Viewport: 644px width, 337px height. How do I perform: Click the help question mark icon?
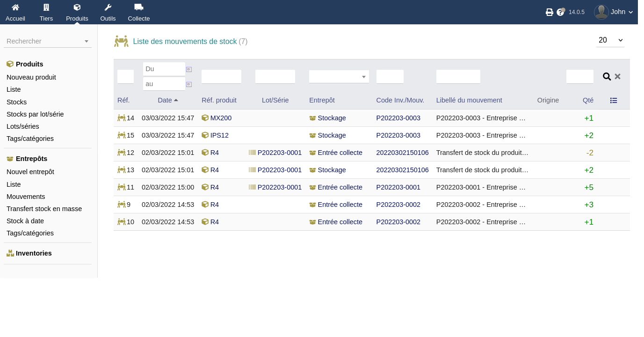coord(561,12)
